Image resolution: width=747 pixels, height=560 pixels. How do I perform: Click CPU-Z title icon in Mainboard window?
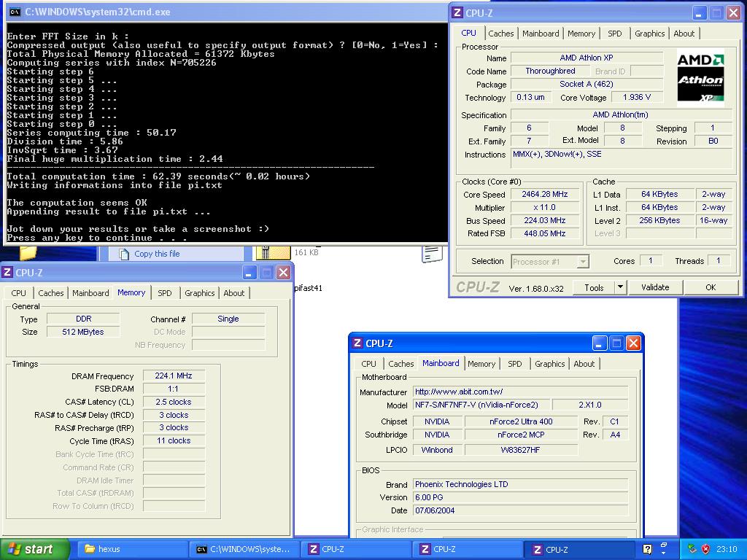click(x=357, y=343)
